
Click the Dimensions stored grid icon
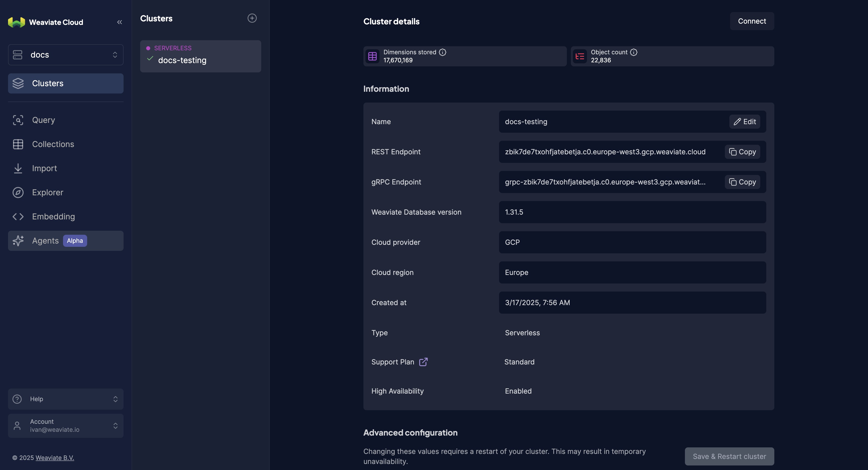[372, 56]
